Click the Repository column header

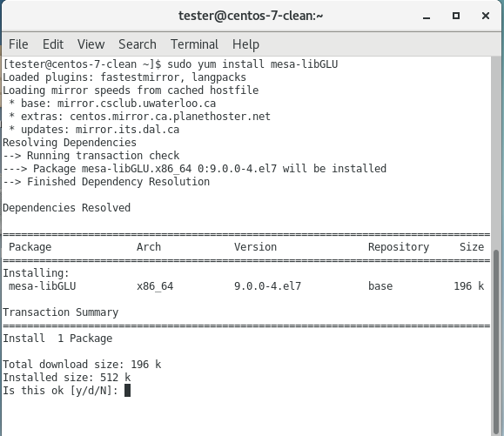pyautogui.click(x=399, y=247)
